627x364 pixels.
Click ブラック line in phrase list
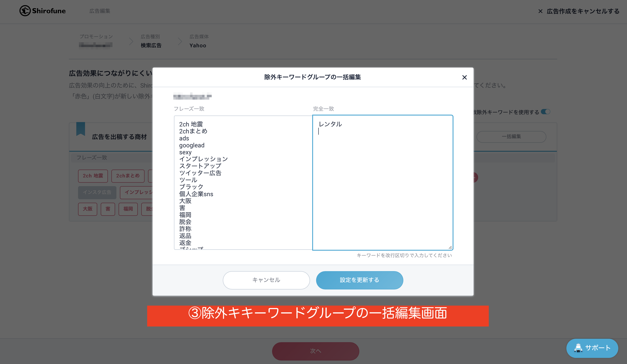click(x=191, y=187)
